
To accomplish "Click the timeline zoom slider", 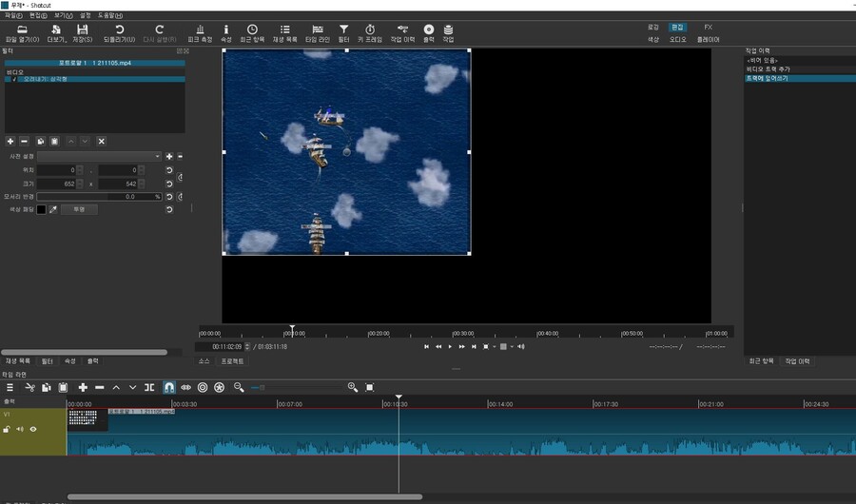I will [x=297, y=388].
